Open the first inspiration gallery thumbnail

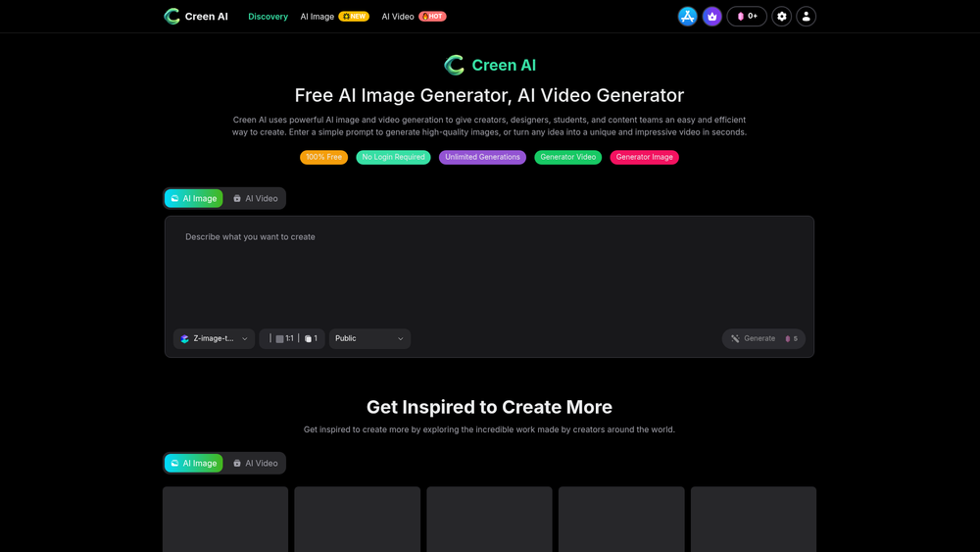(x=225, y=520)
